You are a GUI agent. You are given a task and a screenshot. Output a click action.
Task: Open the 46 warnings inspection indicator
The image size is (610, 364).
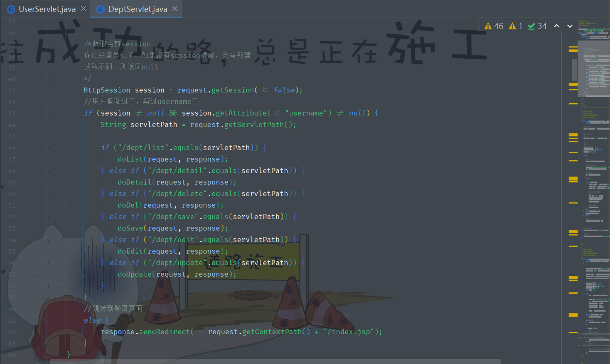(494, 26)
